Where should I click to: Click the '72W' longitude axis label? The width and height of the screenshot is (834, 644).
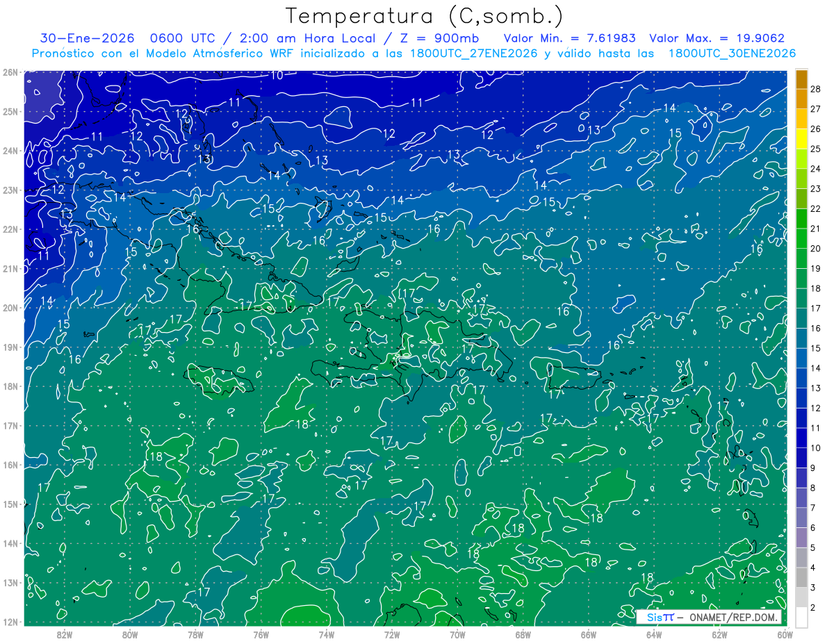point(392,634)
